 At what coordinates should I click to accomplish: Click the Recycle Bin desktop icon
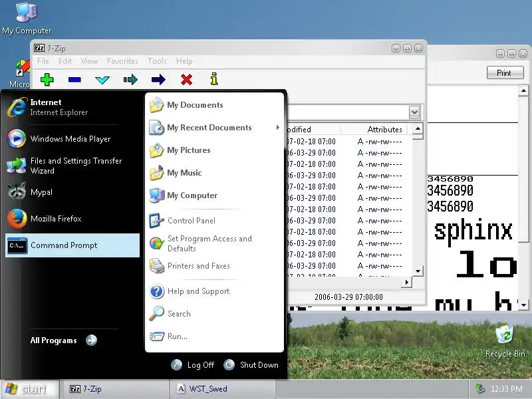pos(505,340)
